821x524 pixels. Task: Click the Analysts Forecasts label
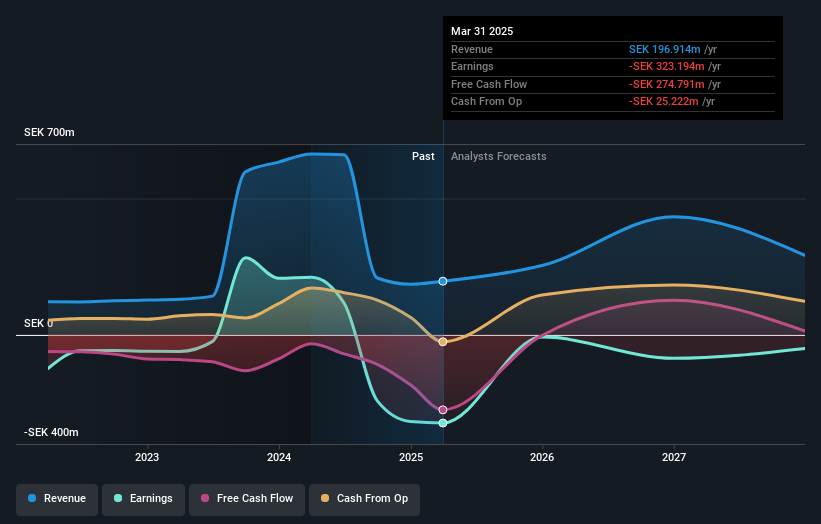tap(498, 157)
